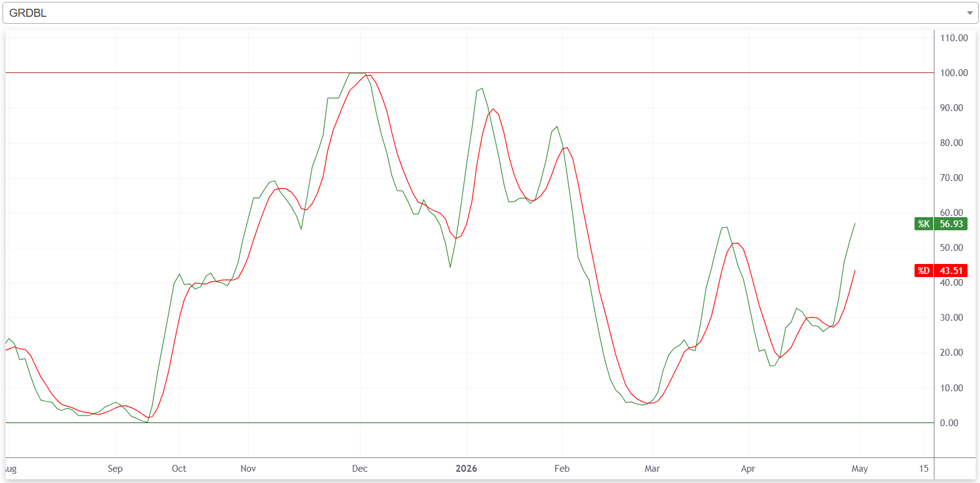Click the 110.00 label on the price axis

pyautogui.click(x=954, y=37)
